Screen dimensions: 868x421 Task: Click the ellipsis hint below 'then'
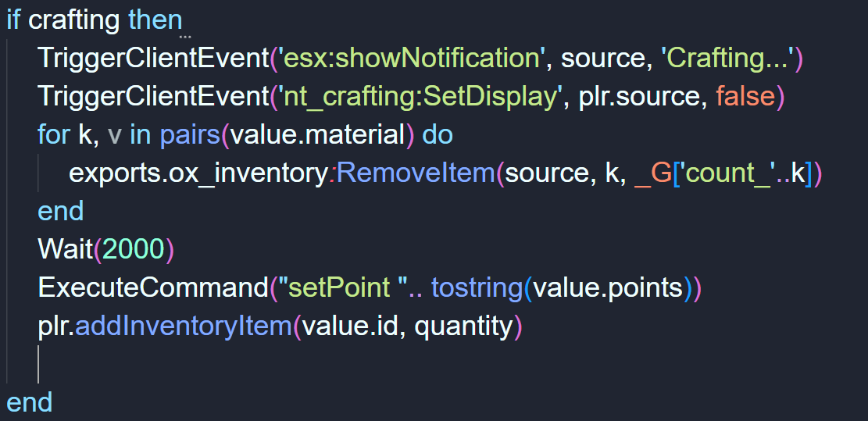coord(185,37)
